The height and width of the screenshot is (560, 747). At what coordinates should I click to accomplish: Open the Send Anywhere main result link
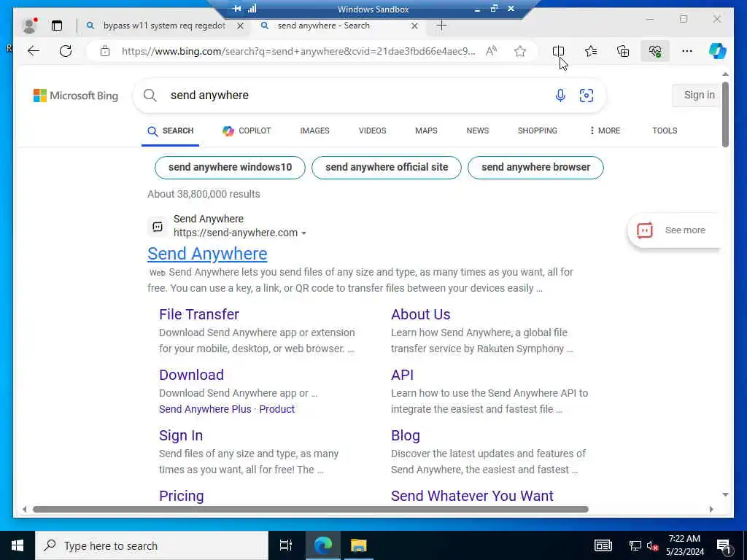(207, 254)
